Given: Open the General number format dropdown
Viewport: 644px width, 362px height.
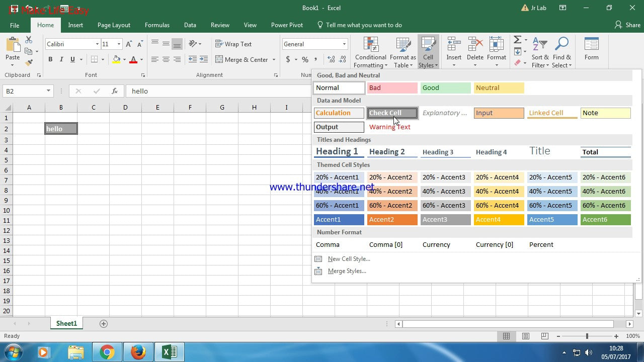Looking at the screenshot, I should click(x=343, y=44).
